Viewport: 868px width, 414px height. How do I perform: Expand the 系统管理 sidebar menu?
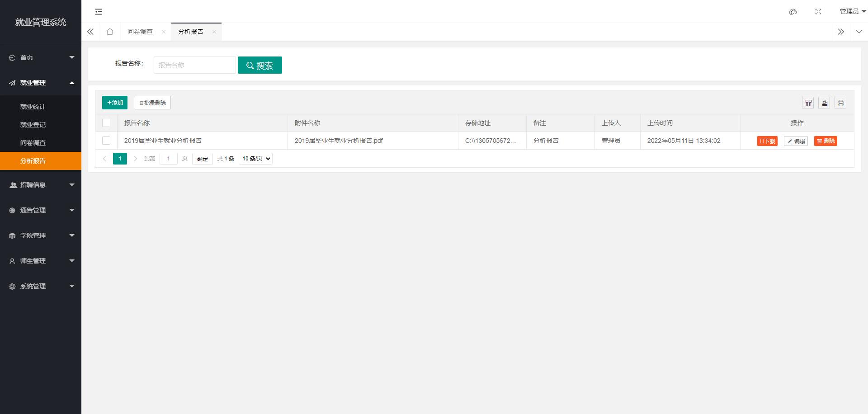click(41, 286)
